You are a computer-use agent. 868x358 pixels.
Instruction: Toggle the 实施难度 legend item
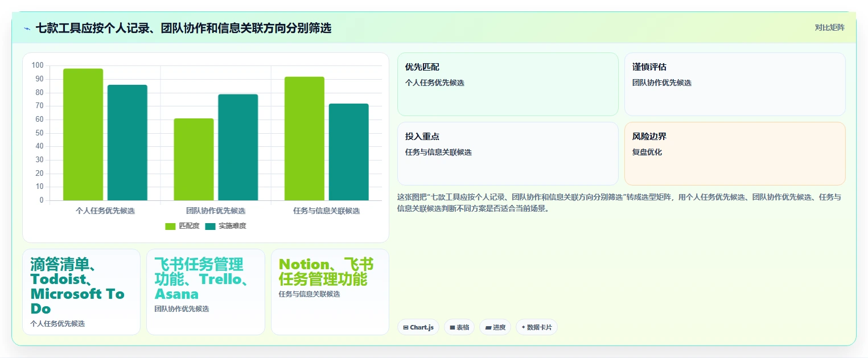pyautogui.click(x=225, y=226)
